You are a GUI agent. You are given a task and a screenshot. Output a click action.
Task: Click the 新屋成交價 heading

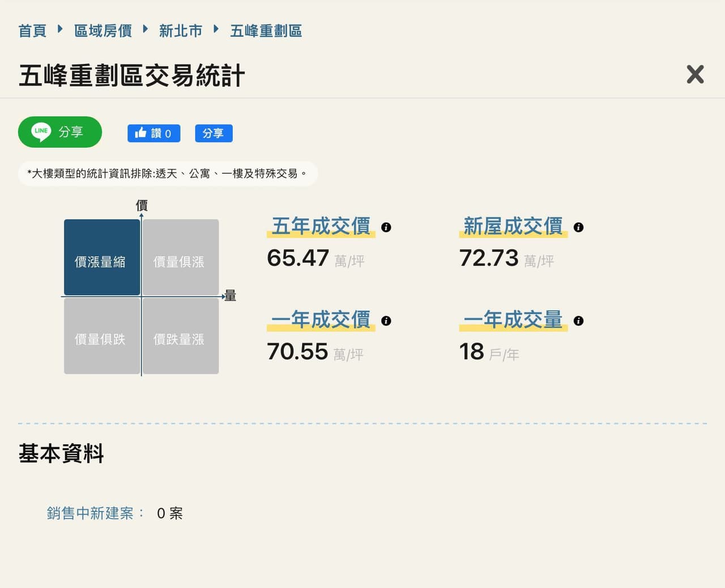point(513,226)
